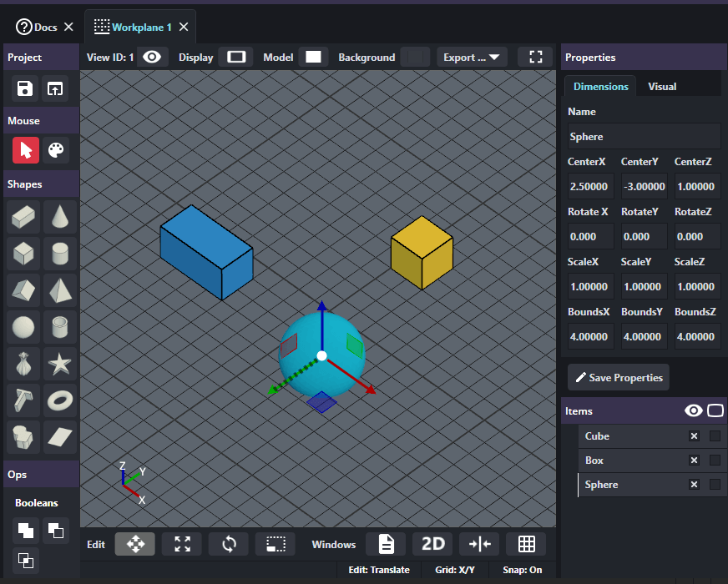The image size is (728, 584).
Task: Open the Background color swatch
Action: 415,57
